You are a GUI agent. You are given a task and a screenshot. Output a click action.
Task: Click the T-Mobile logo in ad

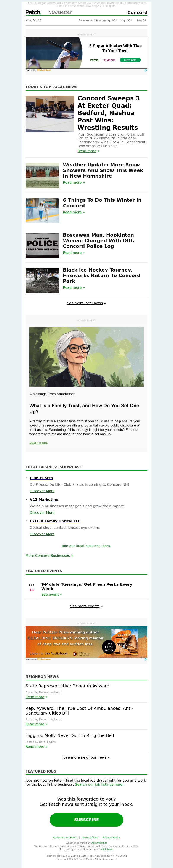tap(109, 60)
